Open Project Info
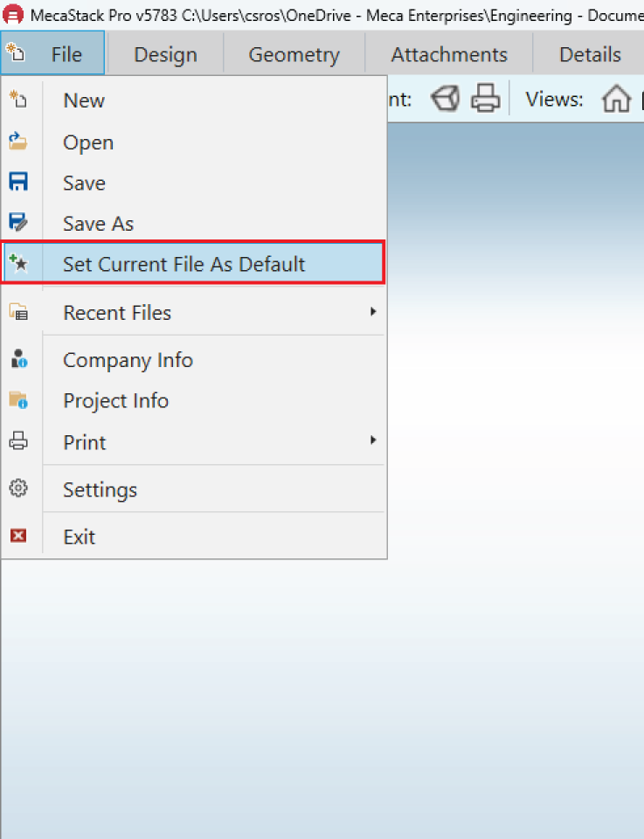Screen dimensions: 644x839 (194, 401)
